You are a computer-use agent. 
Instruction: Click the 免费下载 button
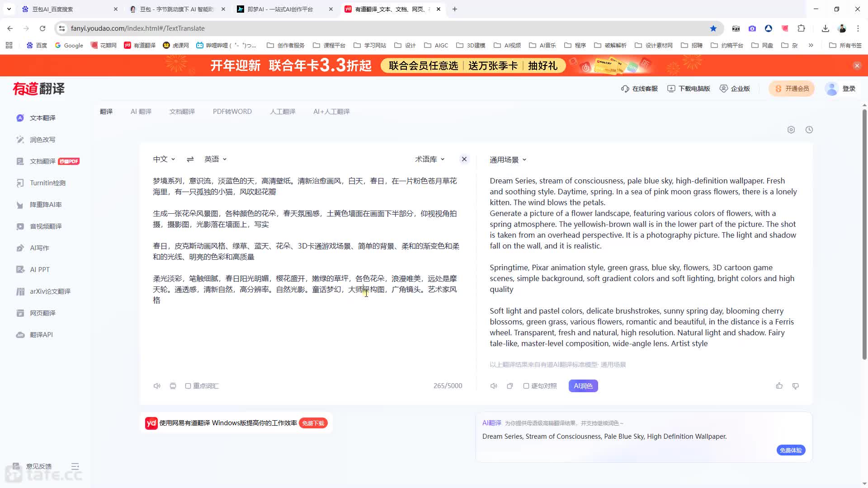313,423
